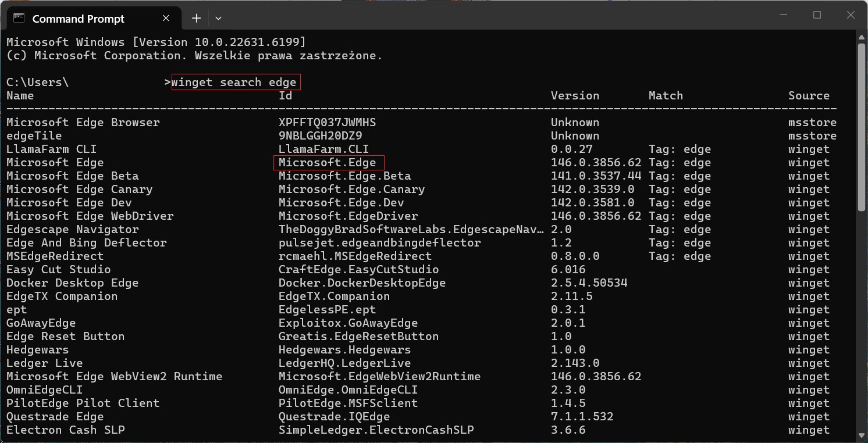Click the scrollbar up arrow
The width and height of the screenshot is (868, 443).
pyautogui.click(x=862, y=36)
